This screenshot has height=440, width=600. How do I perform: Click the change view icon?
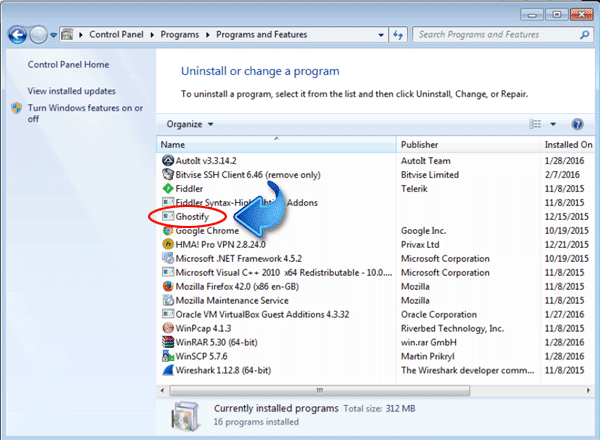(x=535, y=124)
